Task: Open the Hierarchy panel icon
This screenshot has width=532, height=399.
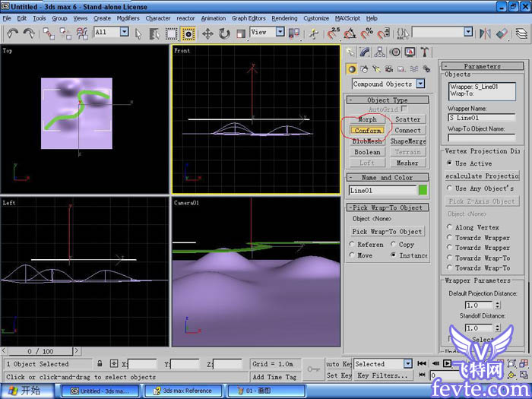Action: [380, 52]
